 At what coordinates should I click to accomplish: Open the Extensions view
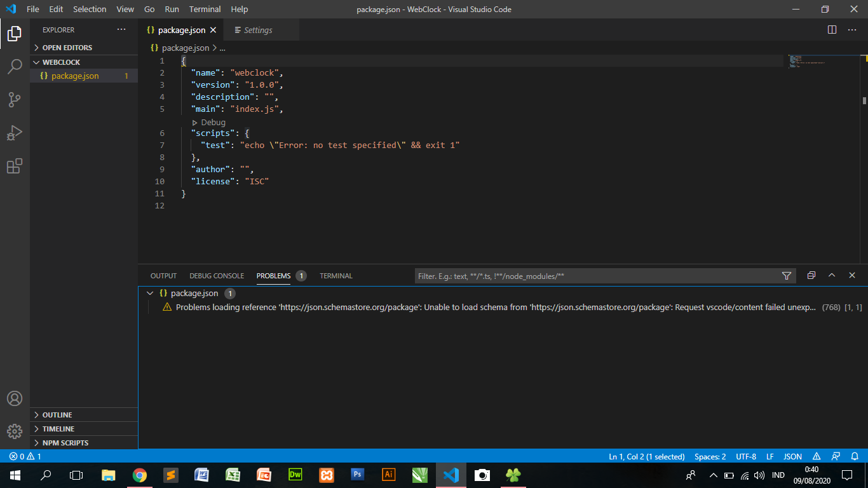pos(15,165)
